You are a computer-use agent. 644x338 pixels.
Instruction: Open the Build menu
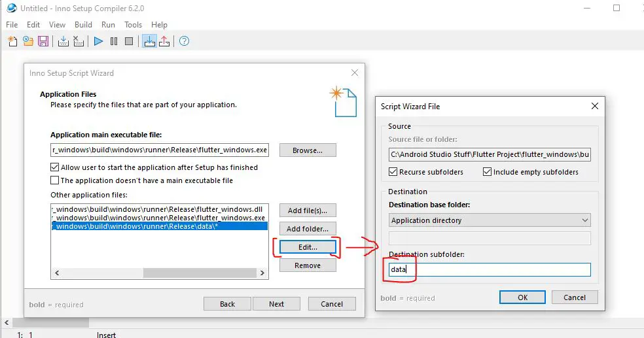point(83,25)
